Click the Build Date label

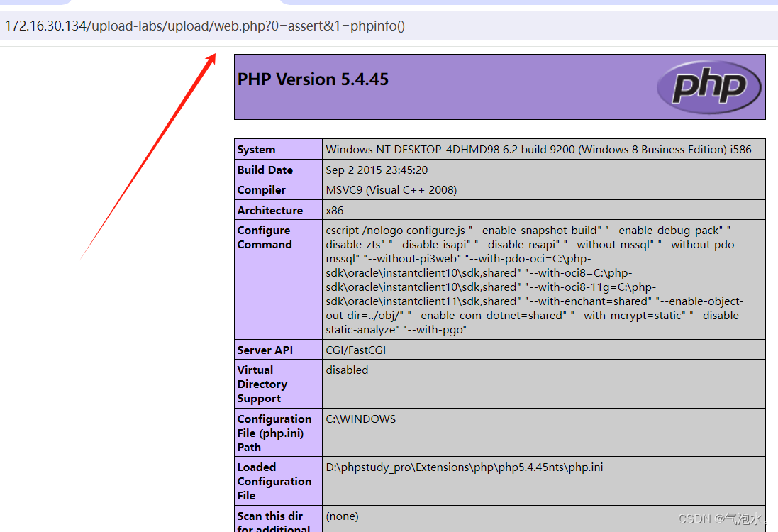pyautogui.click(x=265, y=170)
